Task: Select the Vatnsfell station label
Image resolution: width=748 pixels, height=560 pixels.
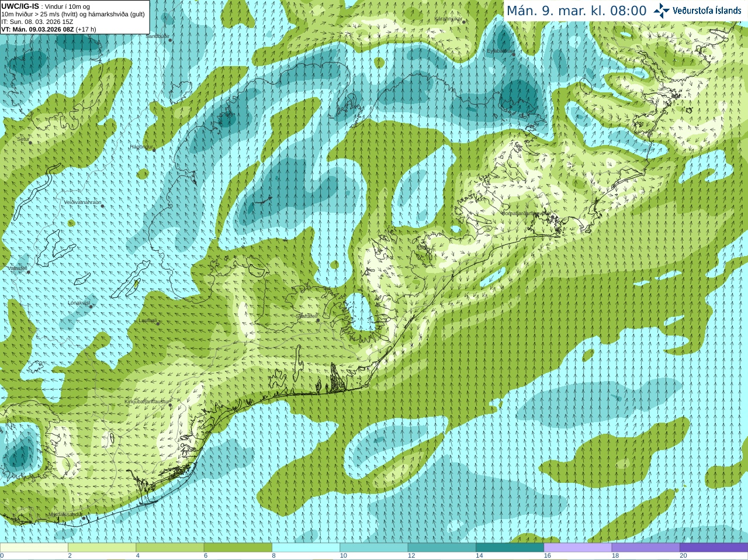Action: coord(18,268)
